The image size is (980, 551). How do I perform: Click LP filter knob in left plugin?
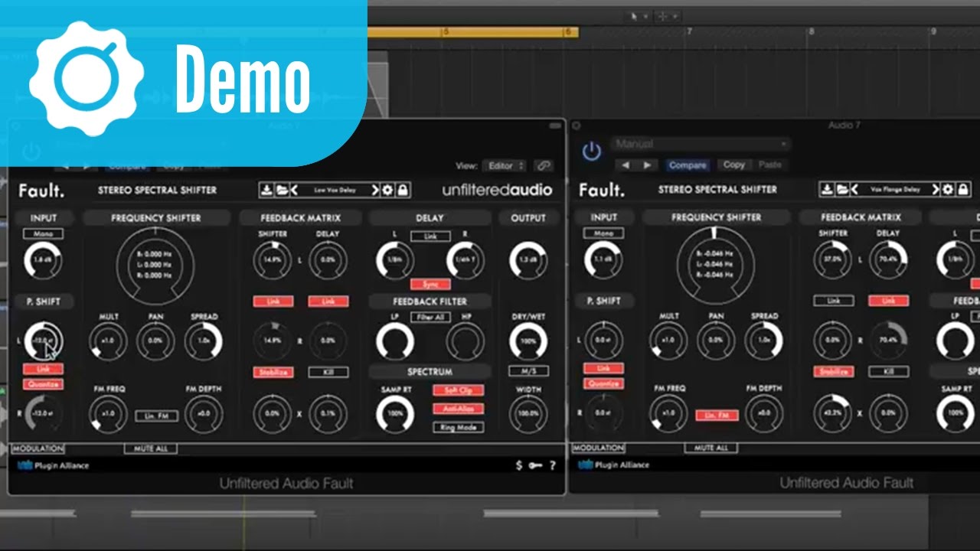click(x=395, y=341)
